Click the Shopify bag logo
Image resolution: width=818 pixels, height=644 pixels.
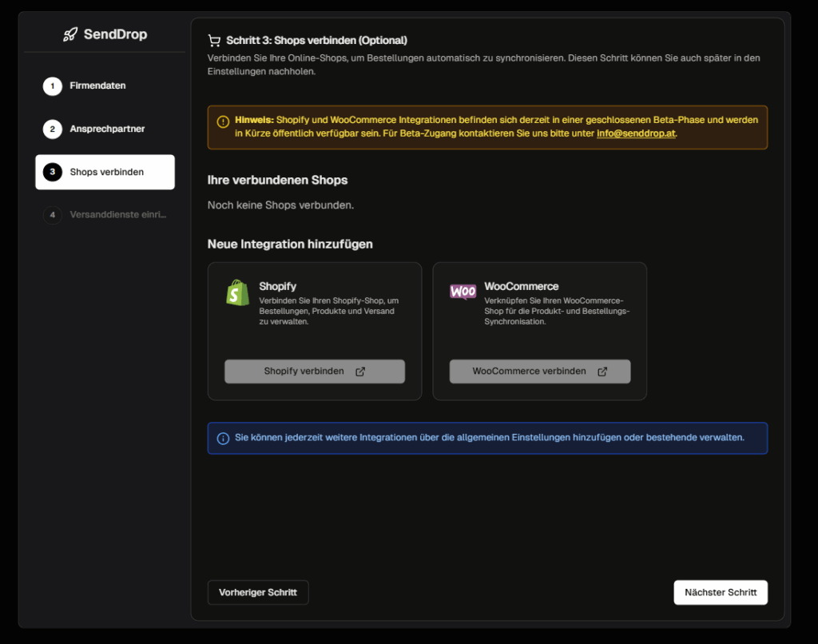237,292
